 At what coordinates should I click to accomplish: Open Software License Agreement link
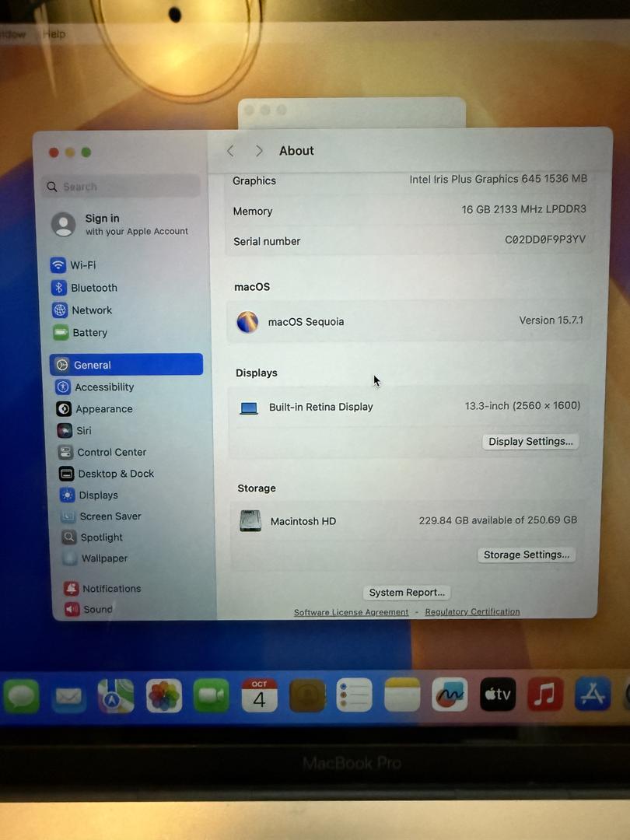coord(351,612)
